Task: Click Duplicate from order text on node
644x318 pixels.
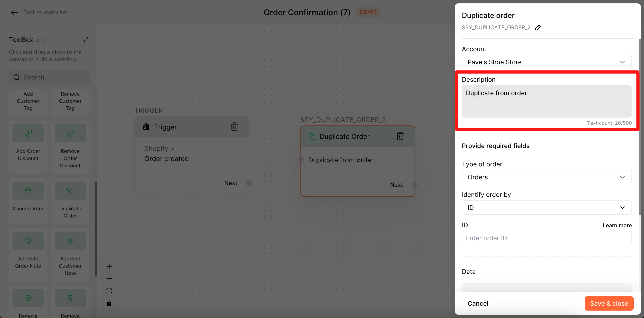Action: coord(341,160)
